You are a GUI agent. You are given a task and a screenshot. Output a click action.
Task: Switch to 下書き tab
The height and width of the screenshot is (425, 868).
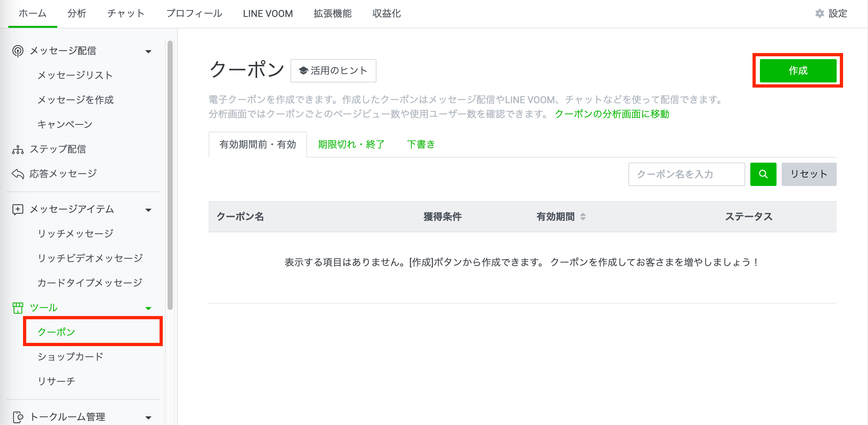(x=421, y=144)
